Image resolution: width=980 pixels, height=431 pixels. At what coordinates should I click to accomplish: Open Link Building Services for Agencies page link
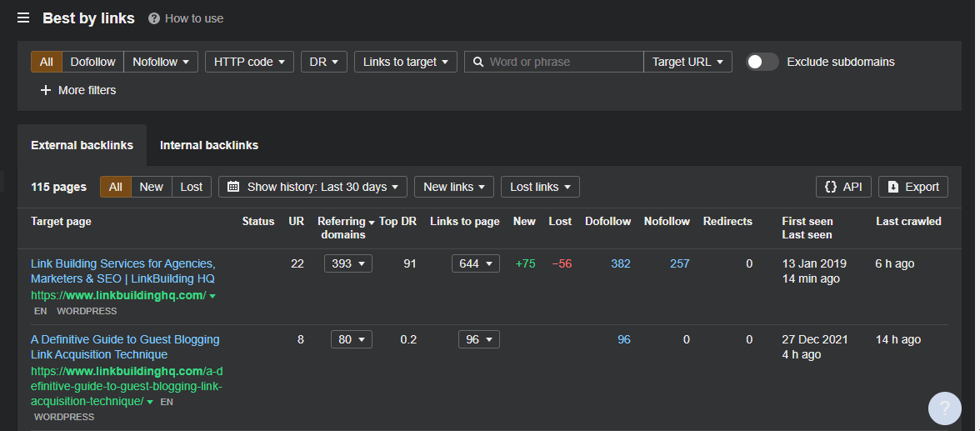(123, 271)
